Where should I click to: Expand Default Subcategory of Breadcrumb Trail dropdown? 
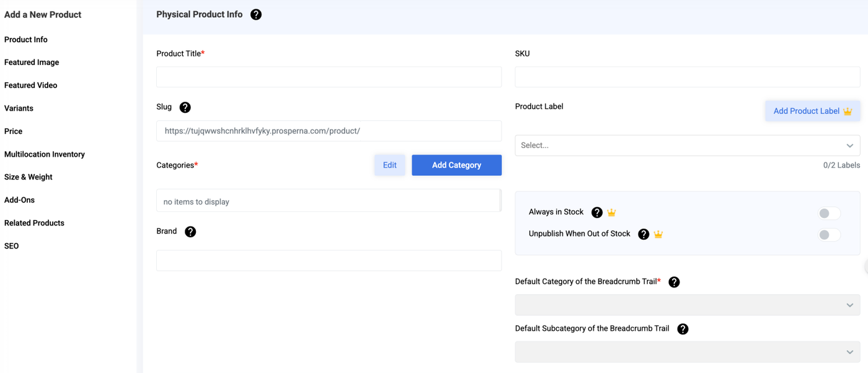(x=687, y=352)
